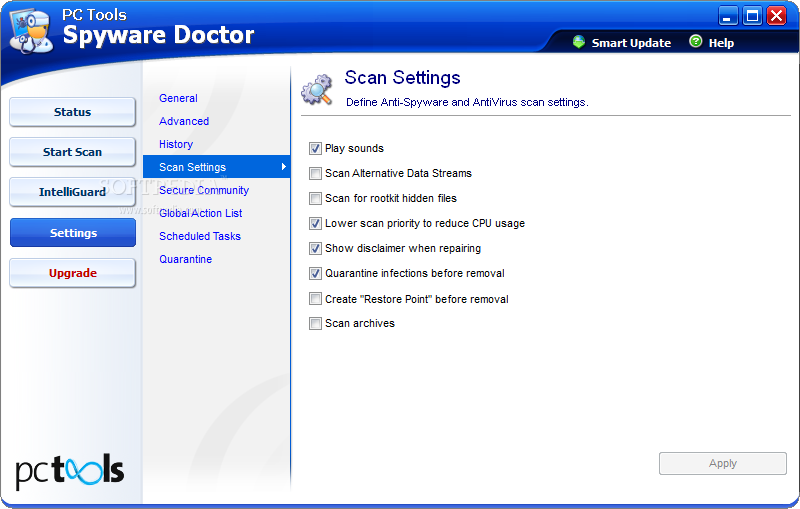The height and width of the screenshot is (509, 800).
Task: Click the green Help question mark icon
Action: tap(695, 41)
